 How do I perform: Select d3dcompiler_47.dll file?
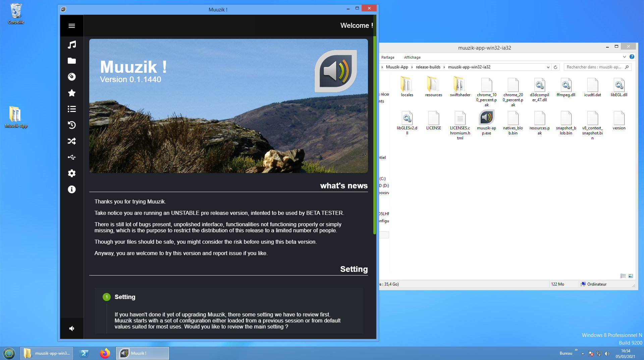(x=539, y=89)
